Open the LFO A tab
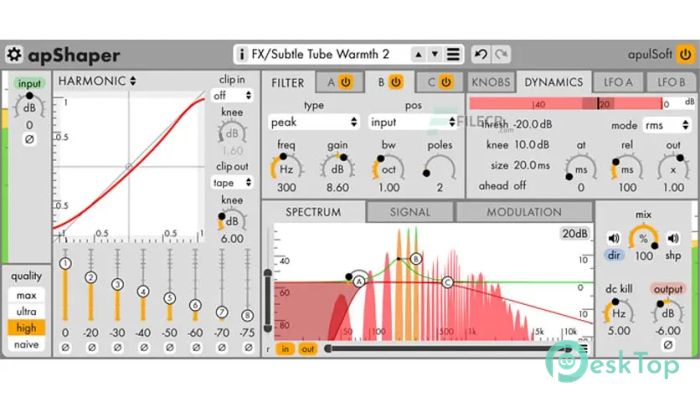The image size is (700, 400). pos(618,82)
